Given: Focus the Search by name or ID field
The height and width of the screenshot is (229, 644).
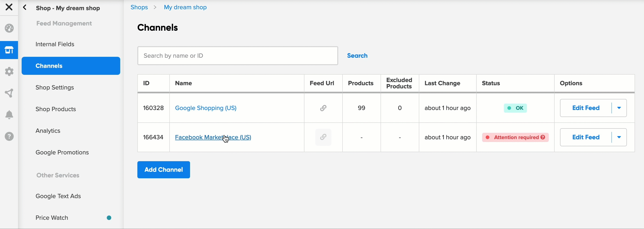Looking at the screenshot, I should (238, 56).
